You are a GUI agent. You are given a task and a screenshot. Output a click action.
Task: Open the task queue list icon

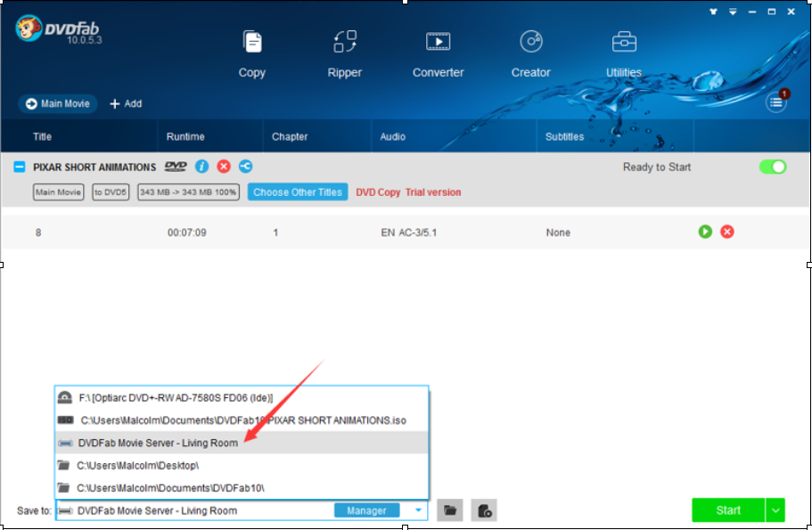(x=775, y=102)
